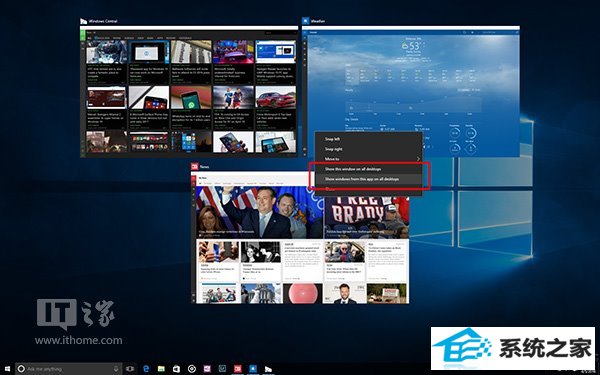Open the Store app on taskbar

176,369
